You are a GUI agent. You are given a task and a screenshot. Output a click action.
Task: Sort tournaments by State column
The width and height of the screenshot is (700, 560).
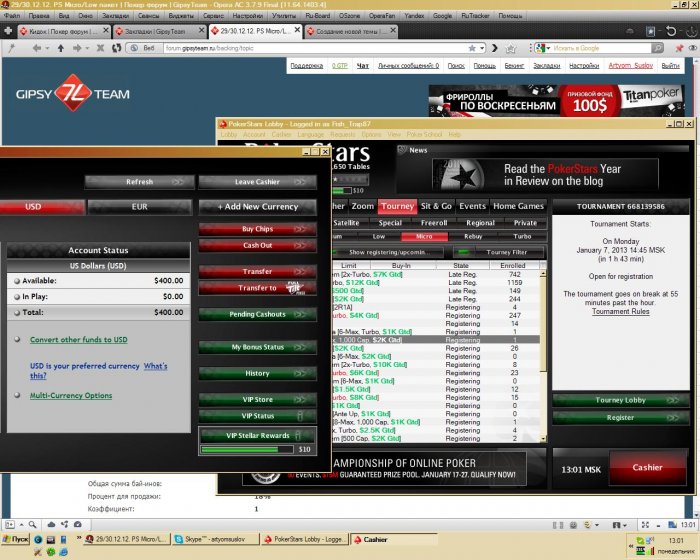[x=462, y=265]
